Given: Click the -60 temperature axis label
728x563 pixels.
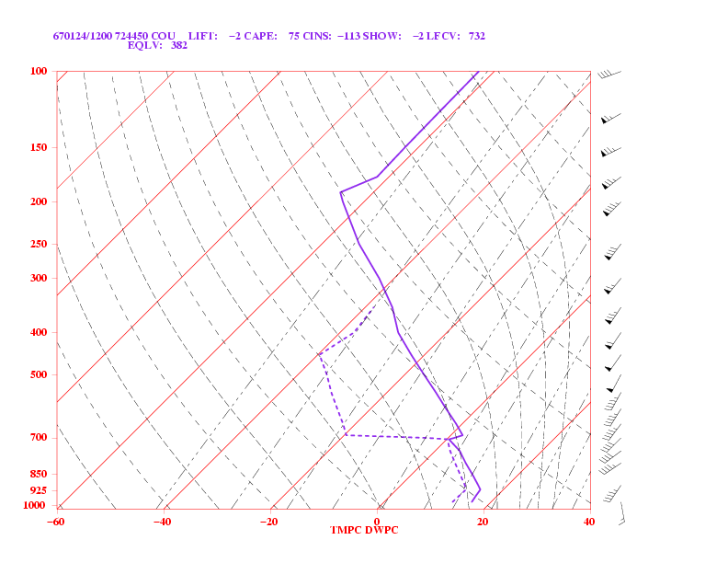Looking at the screenshot, I should [x=56, y=522].
